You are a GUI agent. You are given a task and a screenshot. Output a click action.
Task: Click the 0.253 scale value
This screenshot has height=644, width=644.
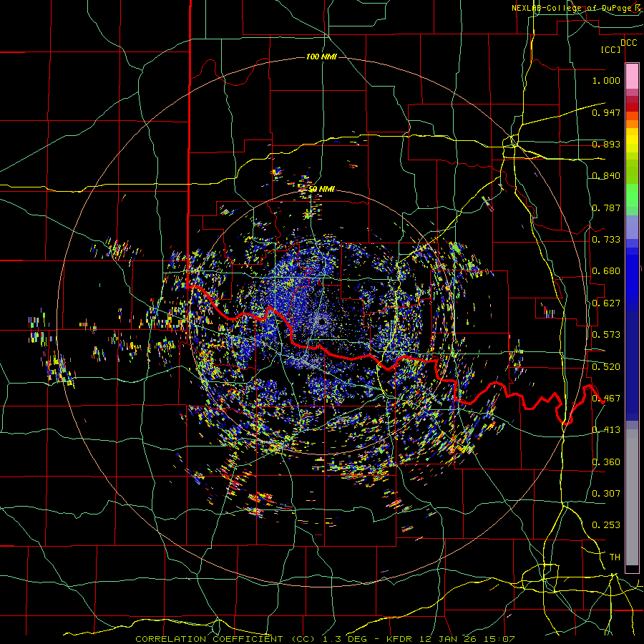[606, 525]
